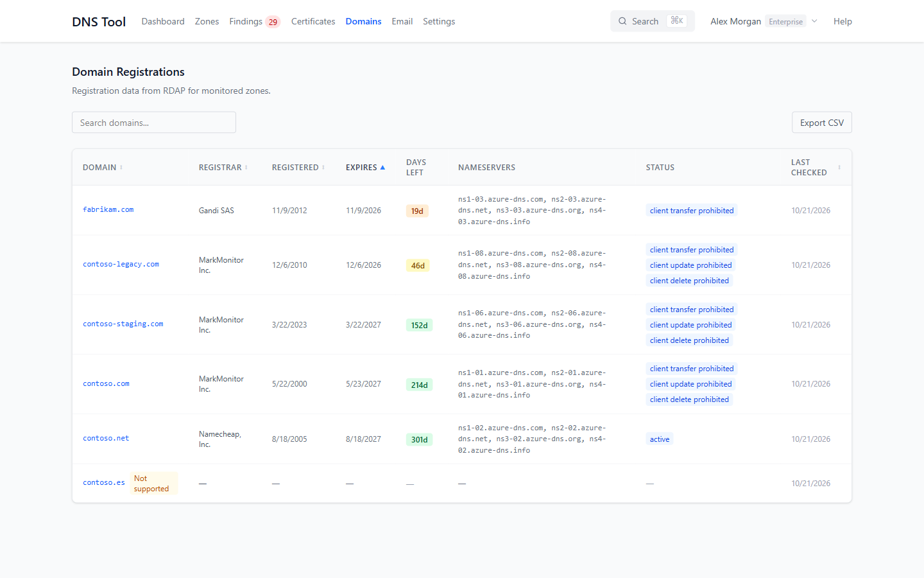
Task: Click the 5/23/2027 expiry date cell
Action: coord(363,384)
